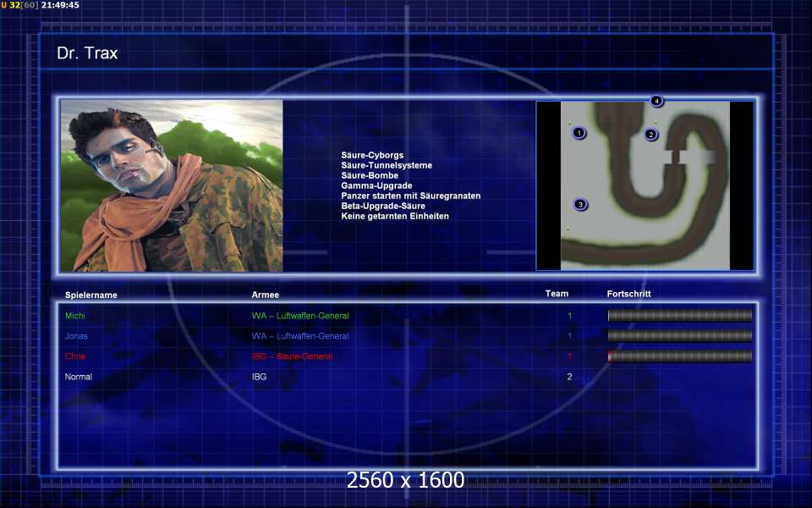The height and width of the screenshot is (508, 812).
Task: Click the Team column header
Action: point(557,294)
